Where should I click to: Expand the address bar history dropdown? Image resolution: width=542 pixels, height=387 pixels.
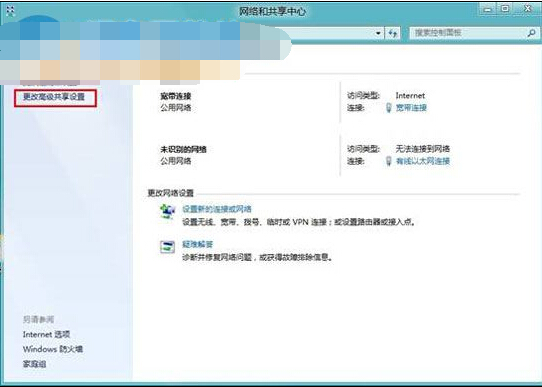coord(379,34)
